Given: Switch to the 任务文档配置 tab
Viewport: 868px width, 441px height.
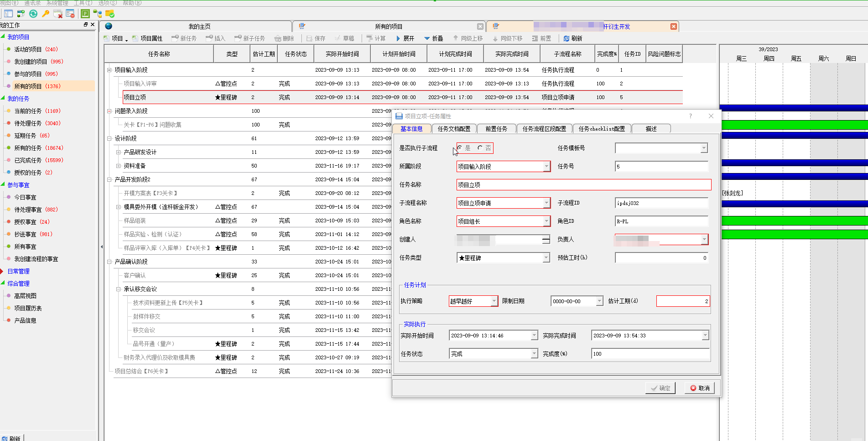Looking at the screenshot, I should click(x=454, y=129).
